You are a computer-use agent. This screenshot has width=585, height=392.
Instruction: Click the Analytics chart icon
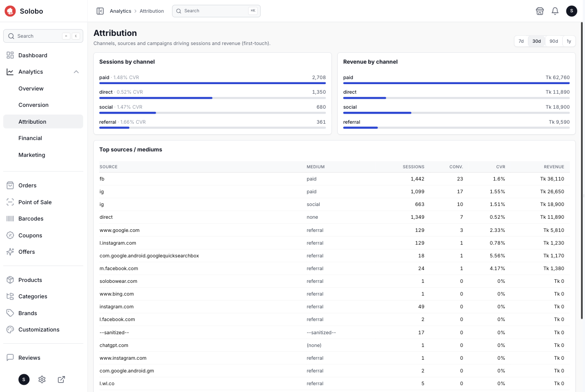[10, 72]
